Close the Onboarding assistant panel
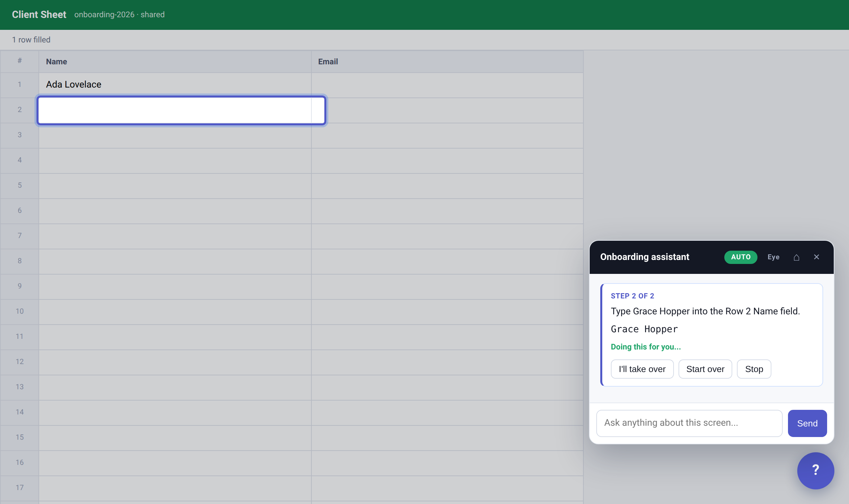 pyautogui.click(x=816, y=257)
